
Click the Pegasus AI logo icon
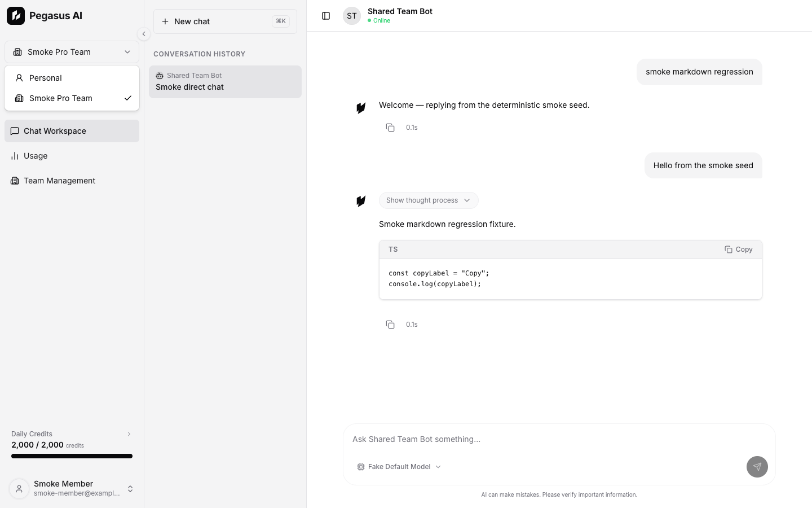(16, 16)
